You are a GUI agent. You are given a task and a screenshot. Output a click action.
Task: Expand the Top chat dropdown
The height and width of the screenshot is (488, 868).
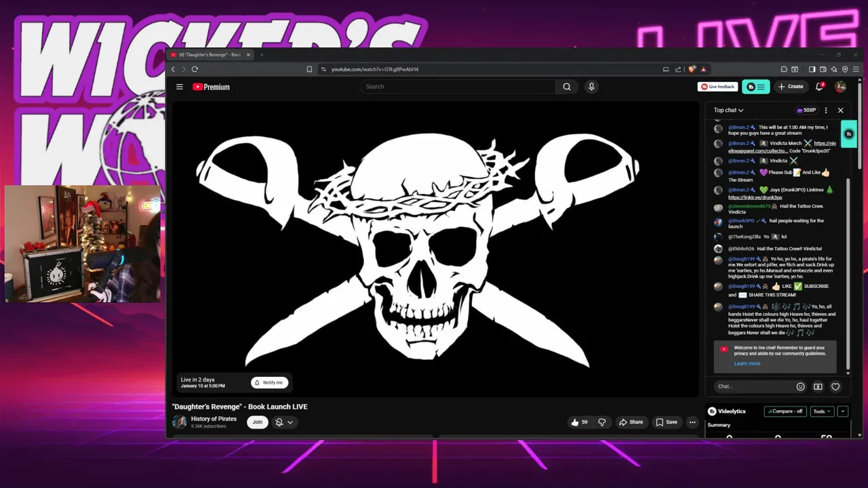[x=728, y=110]
